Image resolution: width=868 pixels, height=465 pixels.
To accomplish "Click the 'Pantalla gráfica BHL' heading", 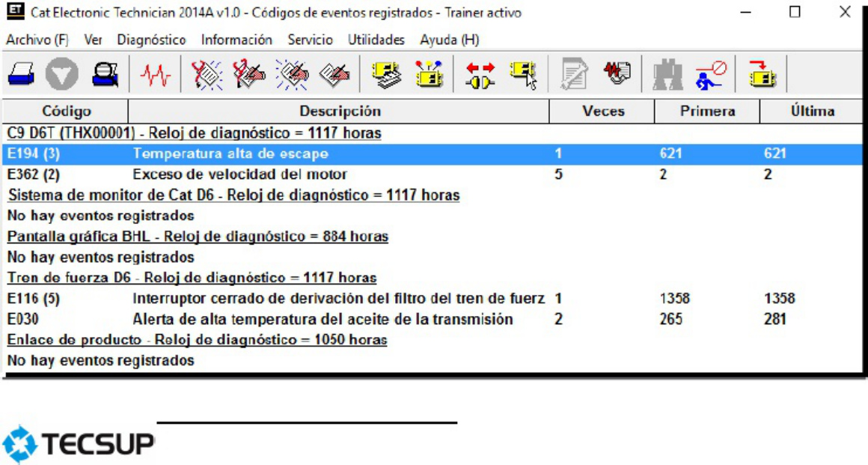I will pos(198,237).
